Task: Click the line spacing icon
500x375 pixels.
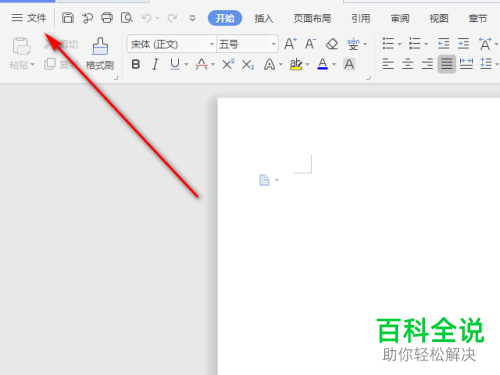Action: [486, 64]
